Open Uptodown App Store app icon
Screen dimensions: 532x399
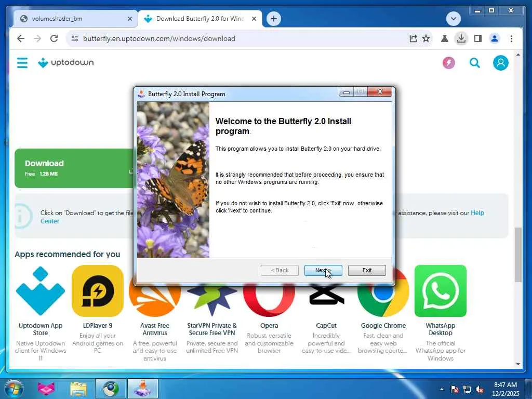point(41,291)
